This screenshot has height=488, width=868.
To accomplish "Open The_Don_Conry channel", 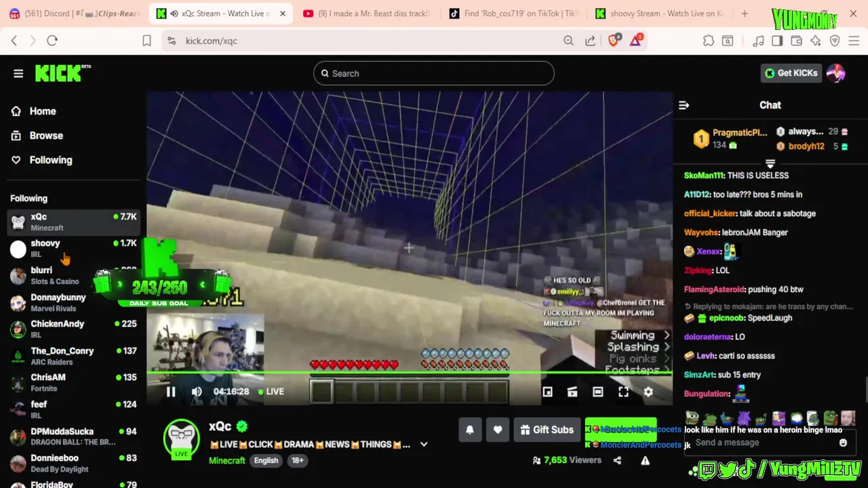I will coord(73,356).
